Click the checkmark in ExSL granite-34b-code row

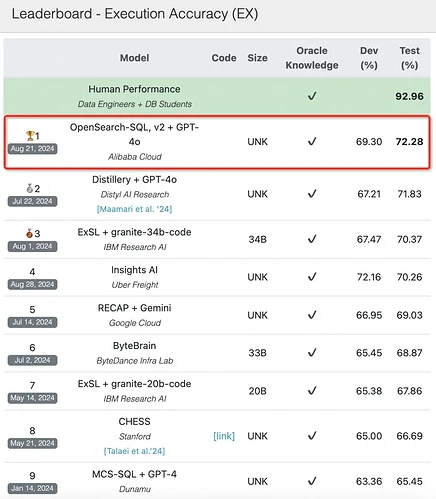coord(312,239)
